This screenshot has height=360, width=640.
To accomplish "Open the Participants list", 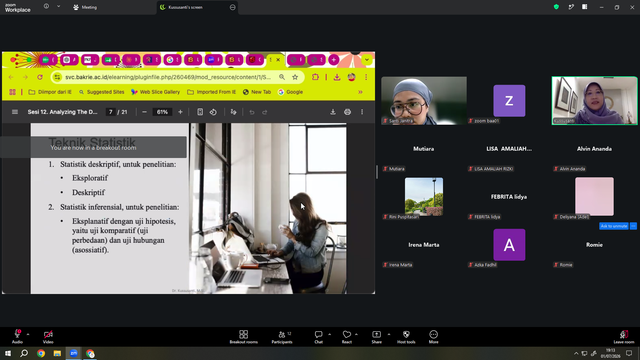I will pyautogui.click(x=282, y=337).
